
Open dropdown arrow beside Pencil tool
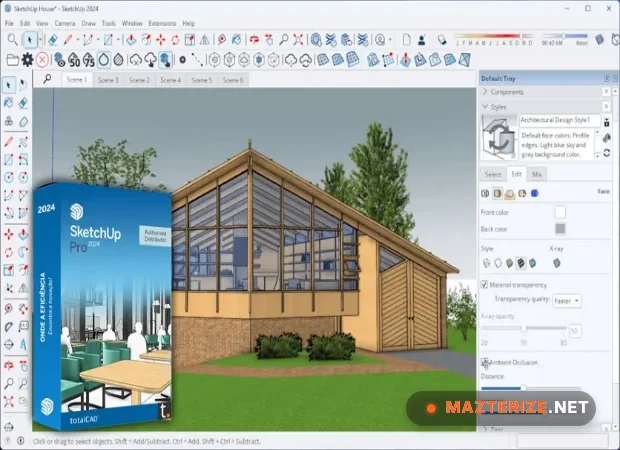78,40
